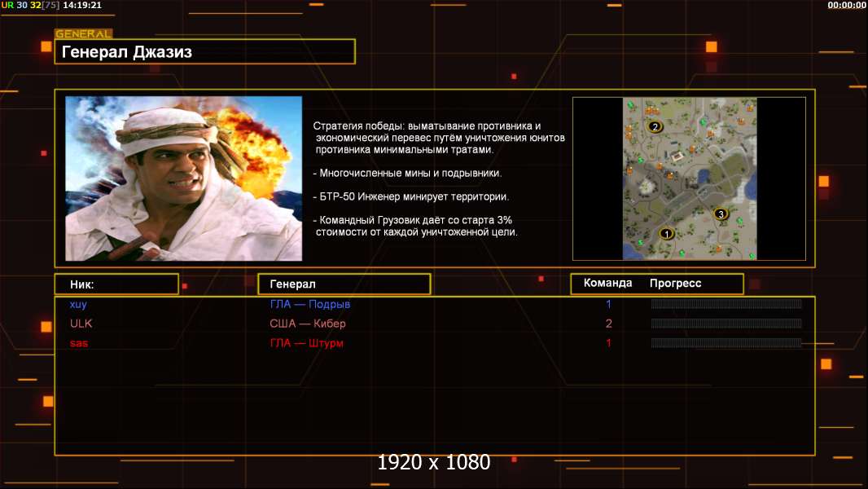The width and height of the screenshot is (868, 489).
Task: Click start position marker 1 on the minimap
Action: click(x=667, y=234)
